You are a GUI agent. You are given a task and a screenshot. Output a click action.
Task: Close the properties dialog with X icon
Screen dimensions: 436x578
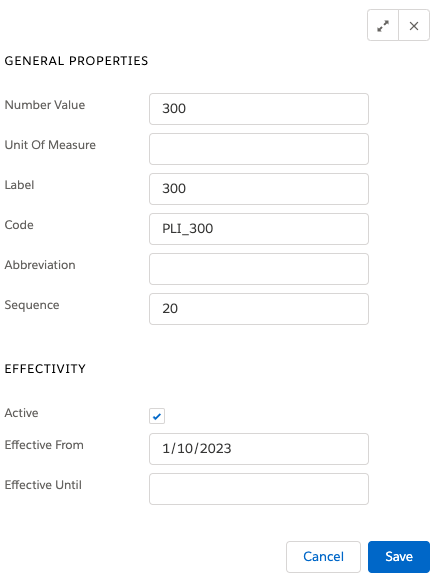click(414, 25)
